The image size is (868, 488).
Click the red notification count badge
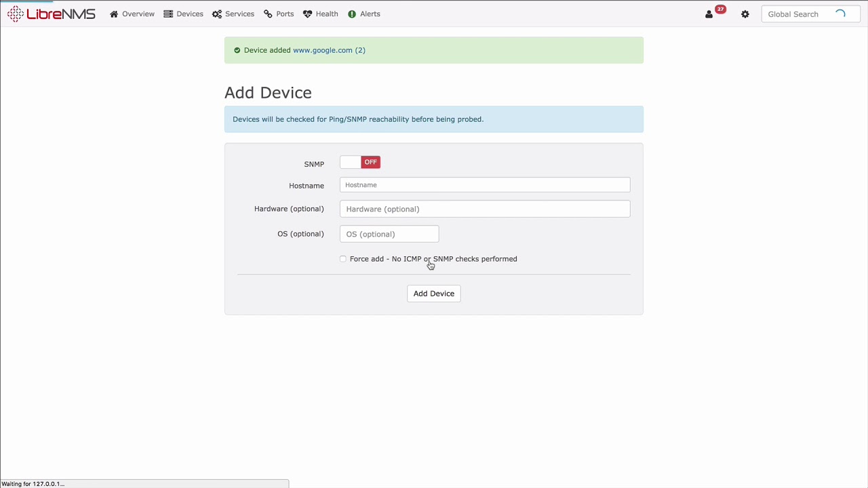(x=720, y=9)
